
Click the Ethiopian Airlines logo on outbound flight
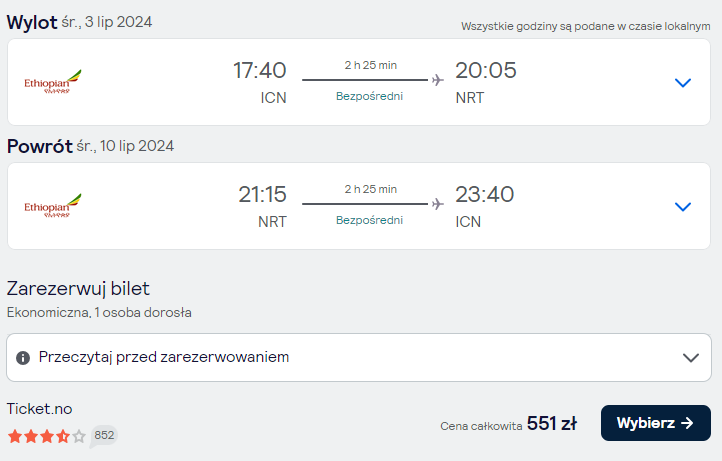[x=53, y=82]
